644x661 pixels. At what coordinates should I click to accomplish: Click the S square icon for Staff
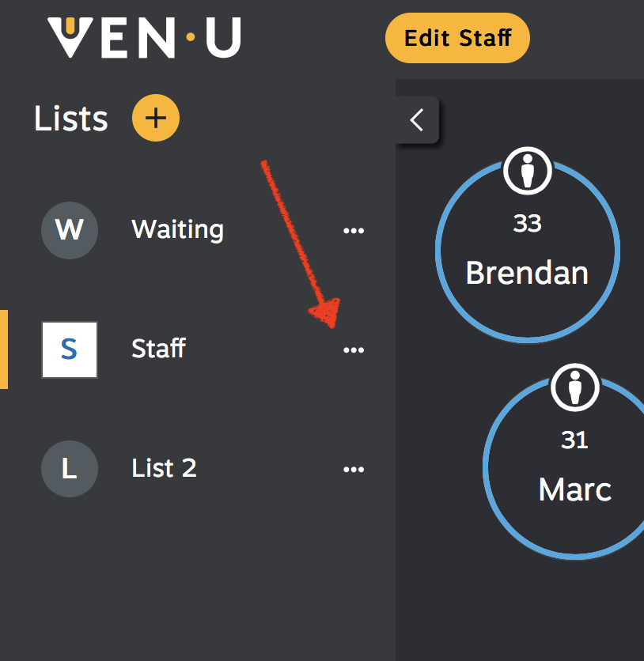tap(70, 350)
